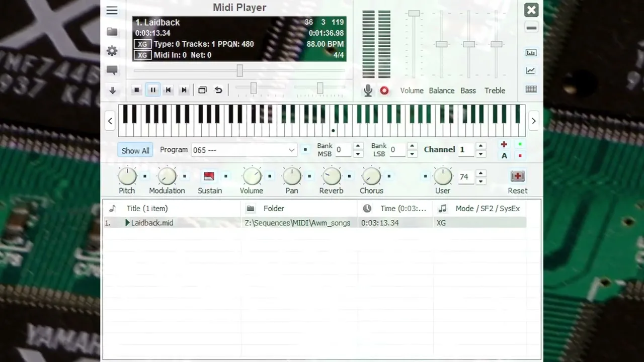Viewport: 644px width, 362px height.
Task: Toggle the loop repeat icon
Action: 218,90
